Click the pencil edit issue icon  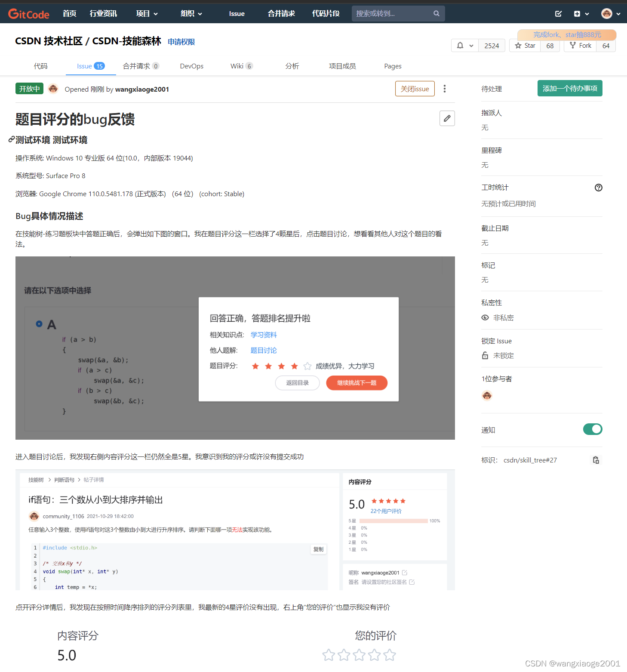447,118
